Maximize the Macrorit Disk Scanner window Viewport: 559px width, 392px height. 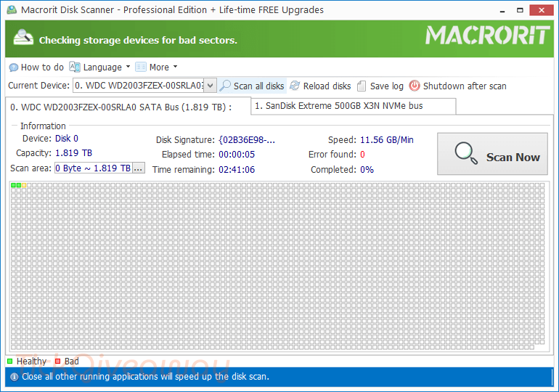(520, 10)
